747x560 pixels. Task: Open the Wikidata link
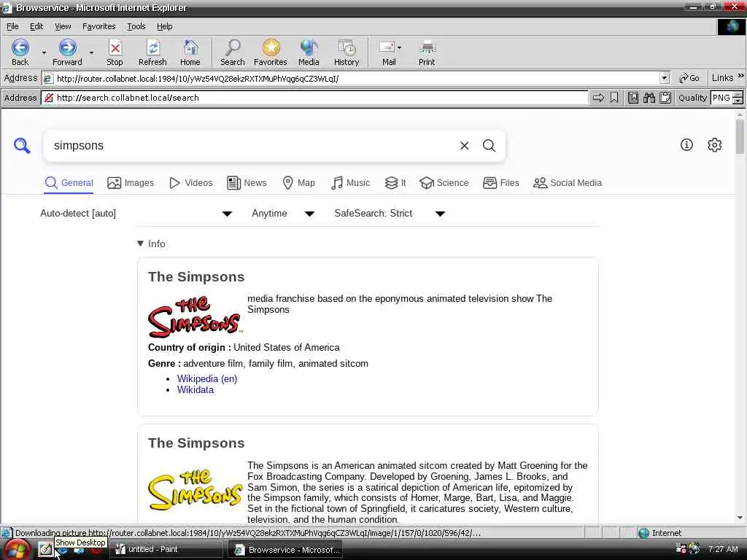(196, 390)
